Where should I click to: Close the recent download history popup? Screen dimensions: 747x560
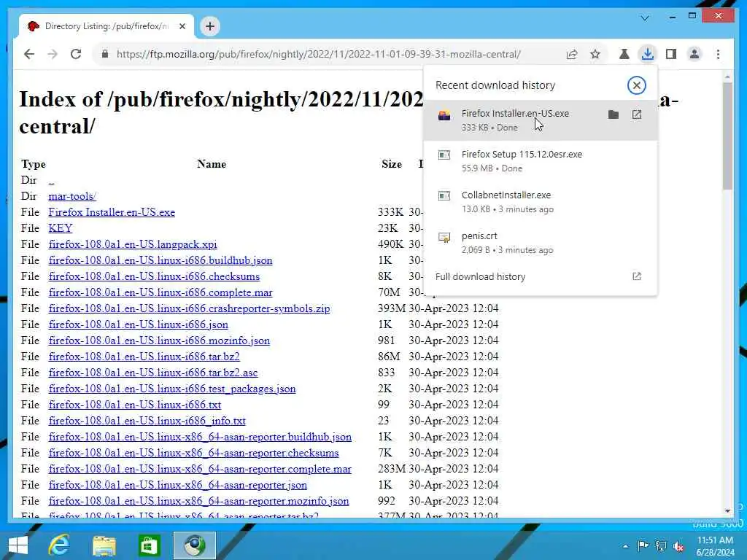pyautogui.click(x=636, y=86)
